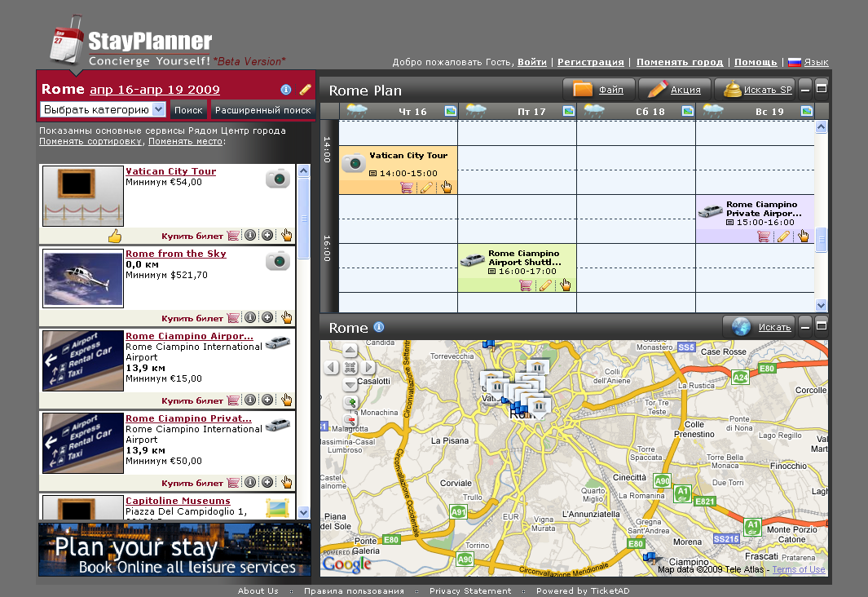Open the Акция menu in Rome Plan
Screen dimensions: 868x597
coord(674,90)
